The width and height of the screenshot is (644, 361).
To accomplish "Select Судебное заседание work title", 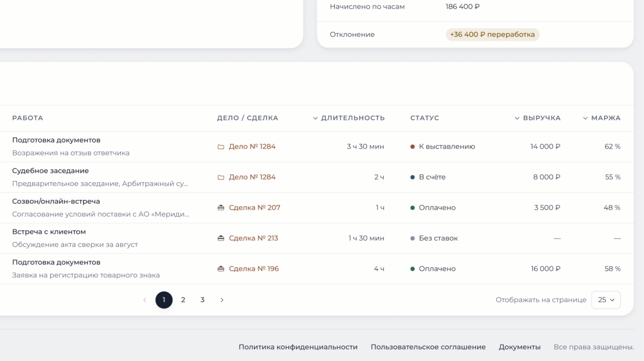I will pyautogui.click(x=51, y=171).
